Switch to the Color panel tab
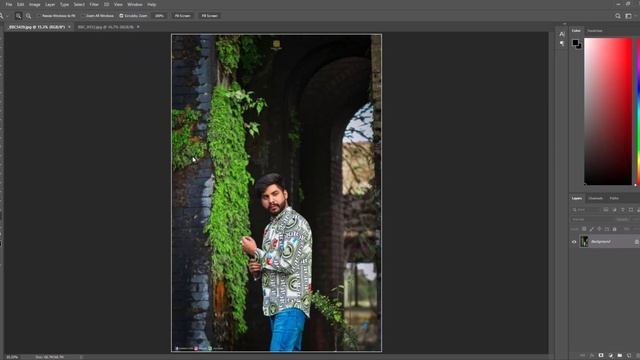Screen dimensions: 640x360 pyautogui.click(x=576, y=31)
